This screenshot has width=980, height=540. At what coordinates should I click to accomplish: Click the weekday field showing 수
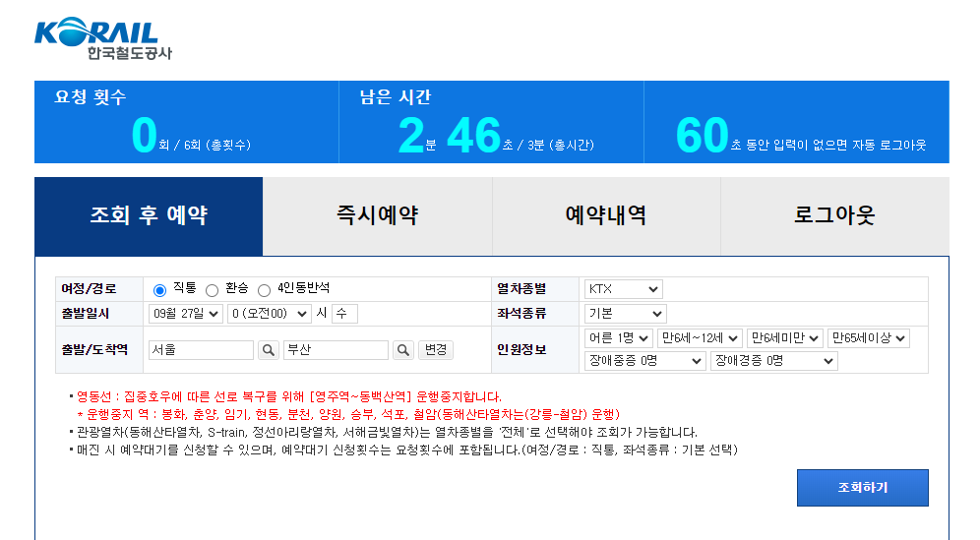point(345,314)
